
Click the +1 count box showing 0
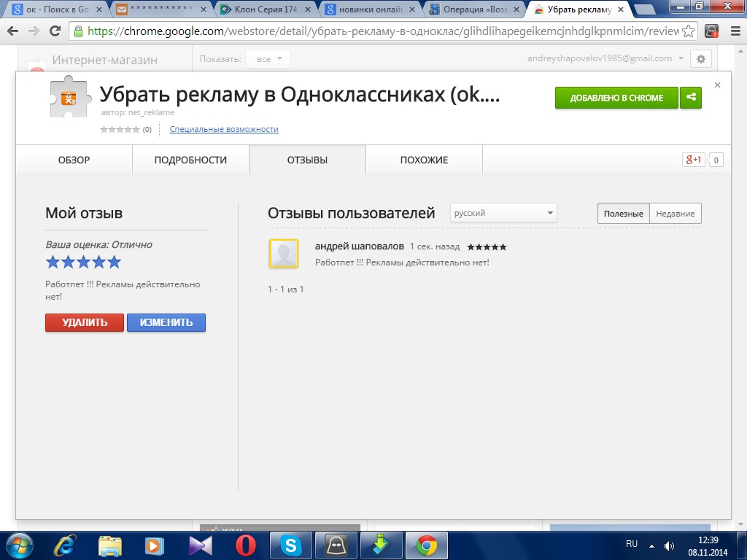tap(716, 160)
